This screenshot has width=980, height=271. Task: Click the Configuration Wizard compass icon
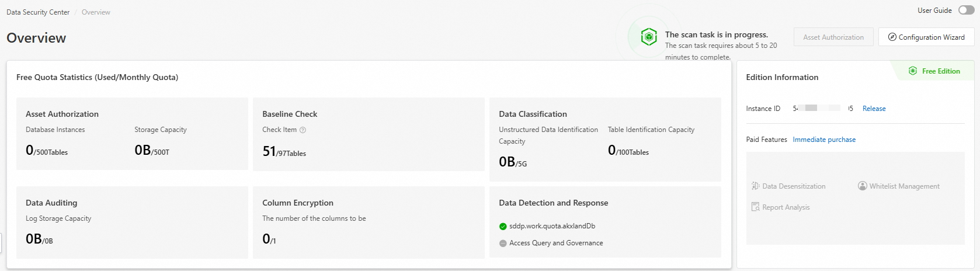(892, 37)
